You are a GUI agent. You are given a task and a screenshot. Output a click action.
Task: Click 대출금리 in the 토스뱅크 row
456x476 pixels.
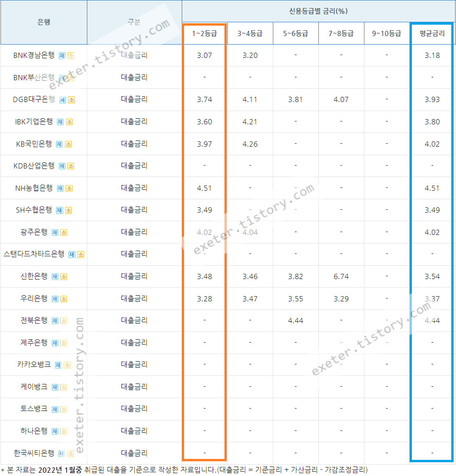134,409
